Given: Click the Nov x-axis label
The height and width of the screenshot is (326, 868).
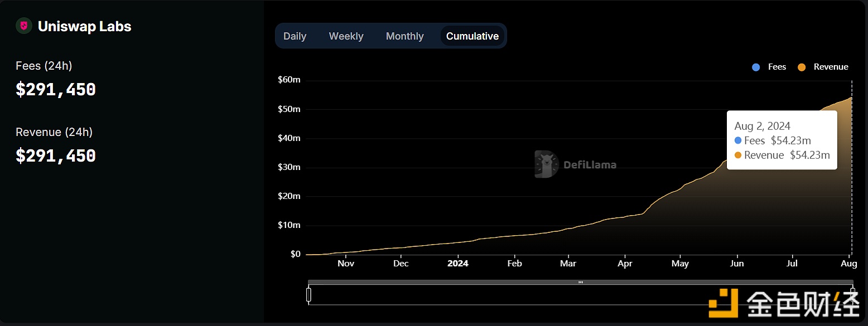Looking at the screenshot, I should click(346, 263).
